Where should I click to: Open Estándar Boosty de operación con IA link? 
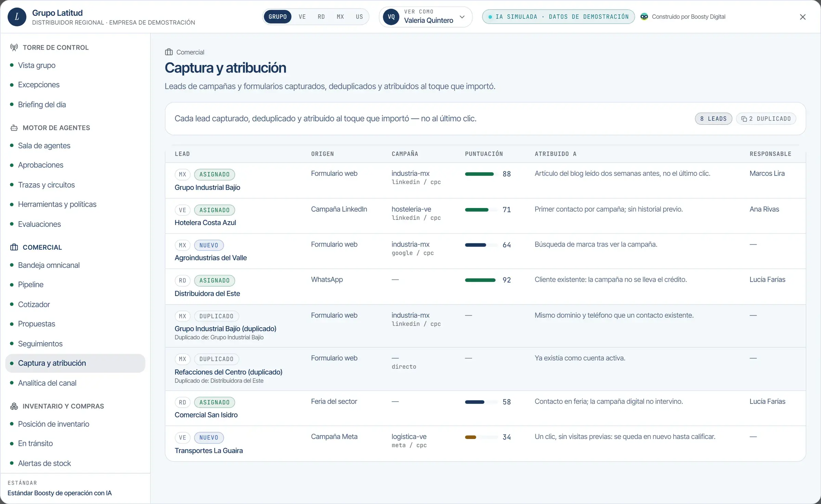pos(60,493)
